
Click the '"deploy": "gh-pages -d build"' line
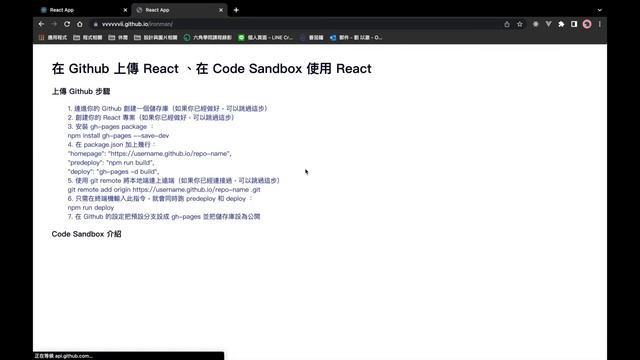113,171
